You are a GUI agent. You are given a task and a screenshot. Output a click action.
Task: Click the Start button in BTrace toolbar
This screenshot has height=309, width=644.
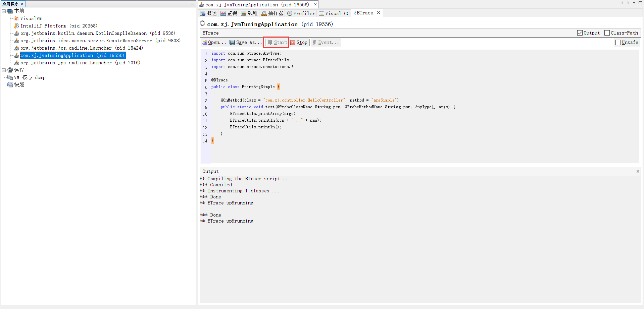(277, 43)
